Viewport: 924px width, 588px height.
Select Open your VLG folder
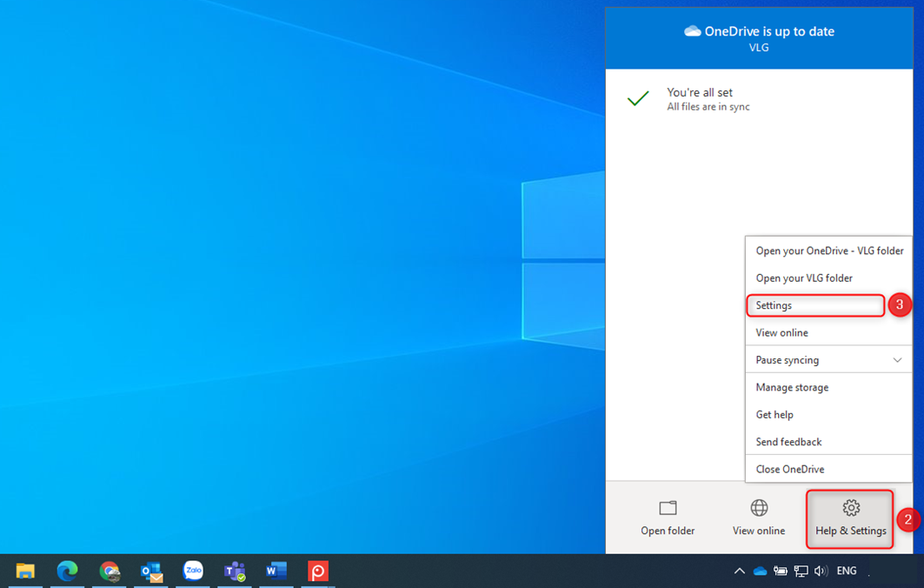click(828, 277)
